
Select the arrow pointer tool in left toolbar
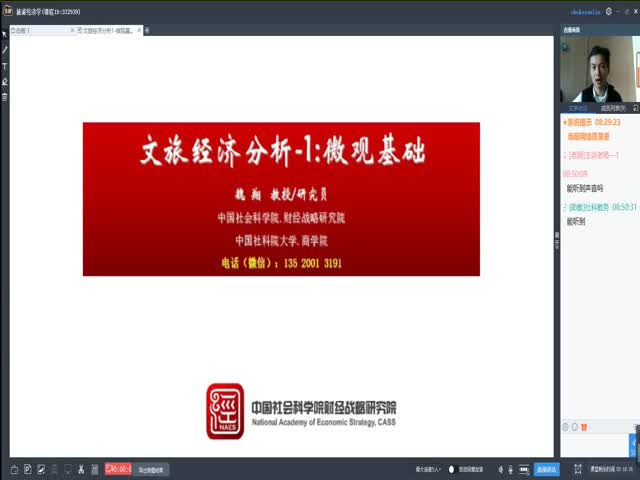point(4,34)
